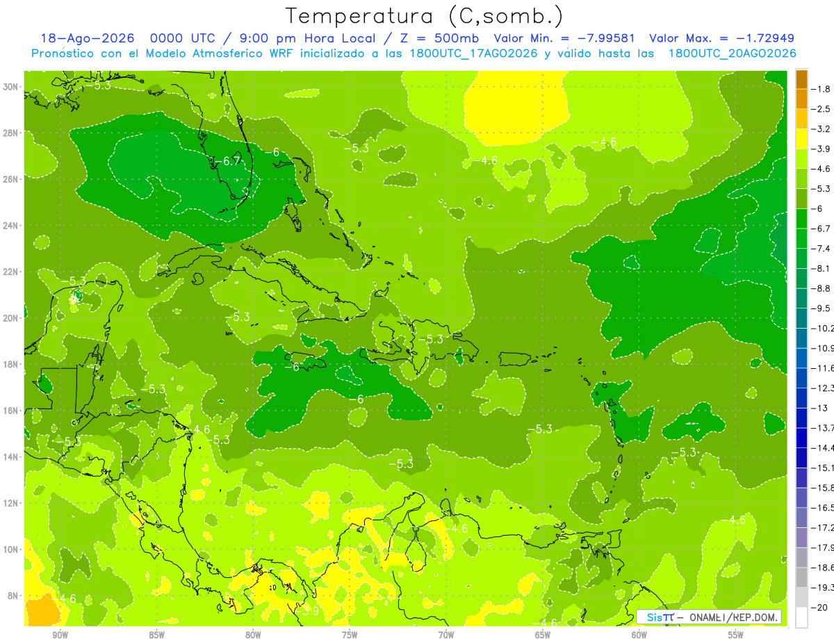Click the "-20" colorbar scale label

click(x=819, y=607)
